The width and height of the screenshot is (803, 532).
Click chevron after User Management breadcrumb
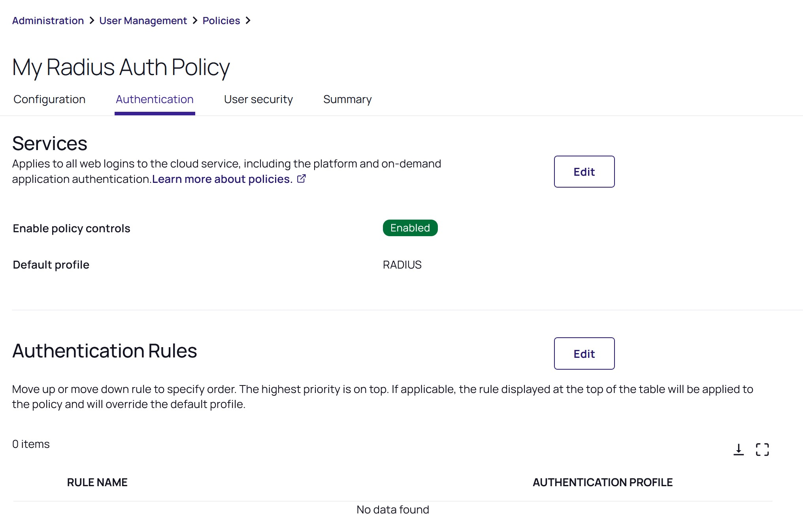(195, 21)
